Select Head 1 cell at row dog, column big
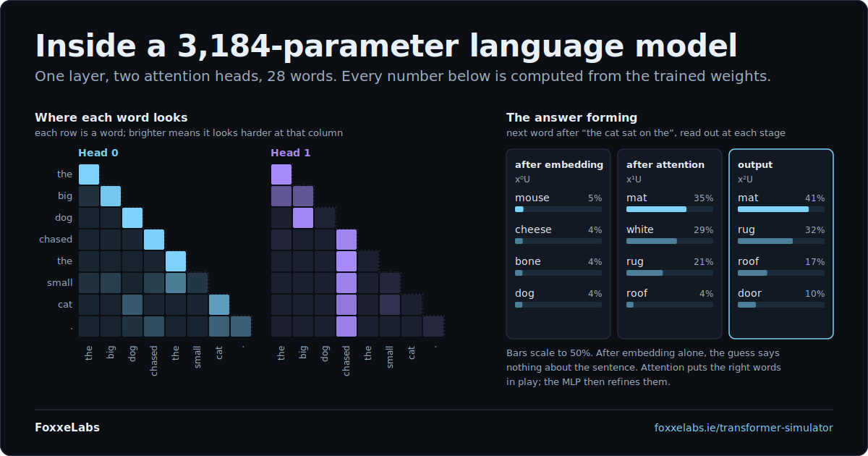868x456 pixels. click(303, 218)
